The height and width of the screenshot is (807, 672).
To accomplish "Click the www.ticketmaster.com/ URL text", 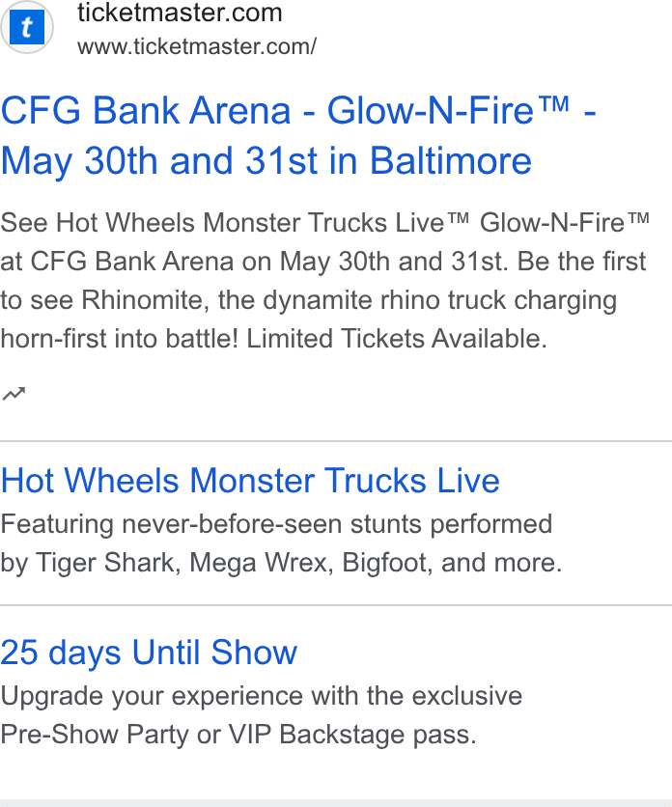I will (x=197, y=47).
